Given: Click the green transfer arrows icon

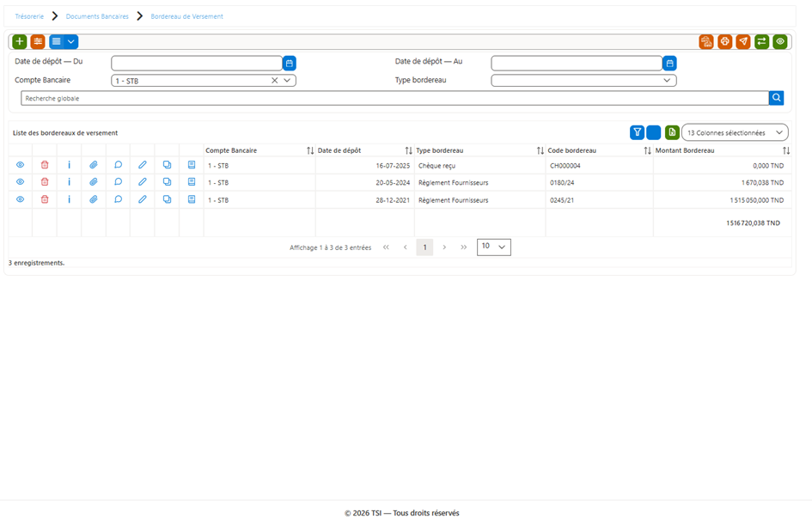Looking at the screenshot, I should coord(762,41).
